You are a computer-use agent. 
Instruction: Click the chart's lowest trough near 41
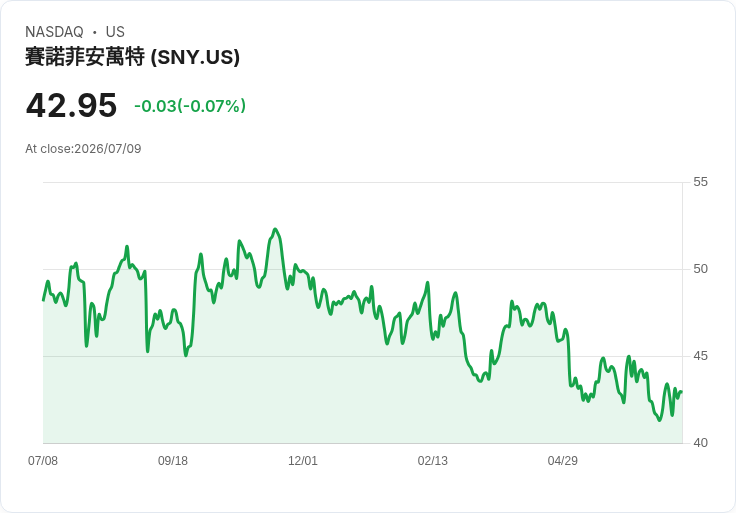pos(659,420)
